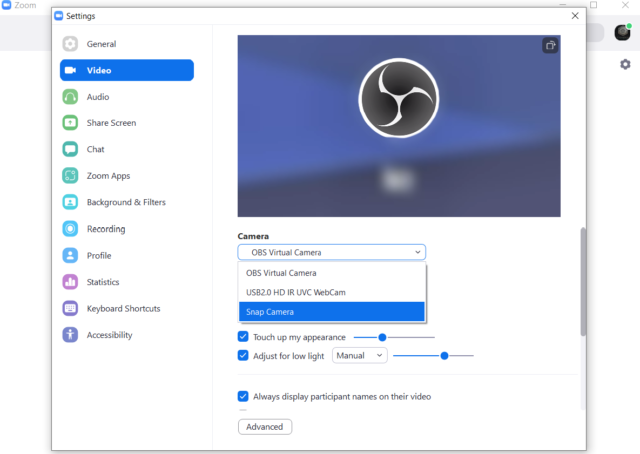The width and height of the screenshot is (640, 454).
Task: Choose USB2.0 HD IR UVC WebCam
Action: click(x=331, y=292)
